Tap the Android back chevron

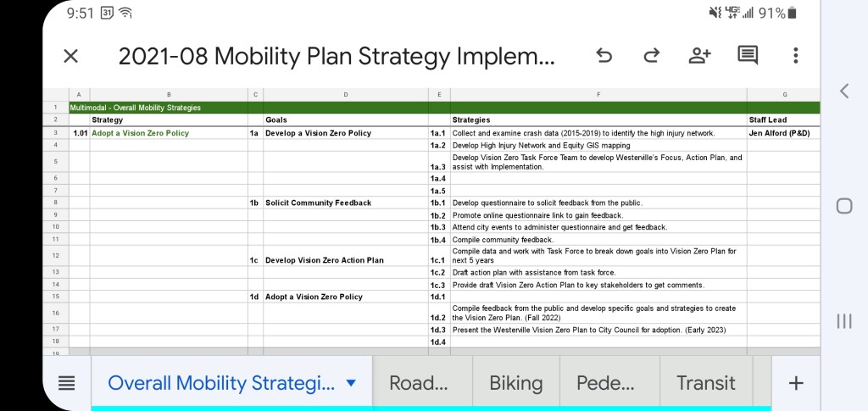click(843, 91)
